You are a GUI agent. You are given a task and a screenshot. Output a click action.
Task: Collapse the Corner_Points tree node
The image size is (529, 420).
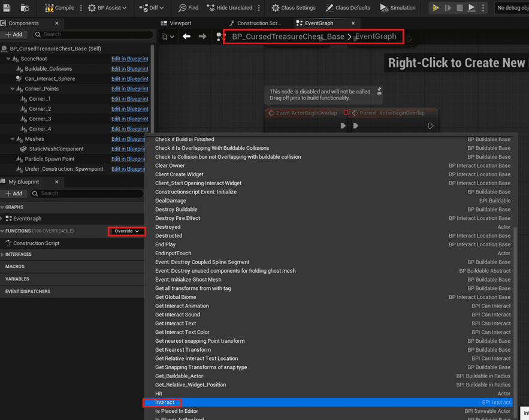point(13,89)
